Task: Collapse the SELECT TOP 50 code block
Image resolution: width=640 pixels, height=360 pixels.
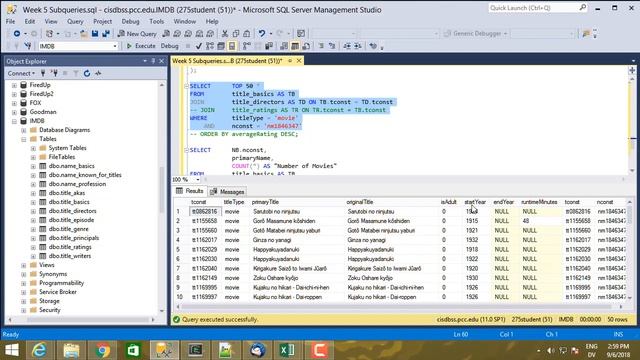Action: pos(186,86)
